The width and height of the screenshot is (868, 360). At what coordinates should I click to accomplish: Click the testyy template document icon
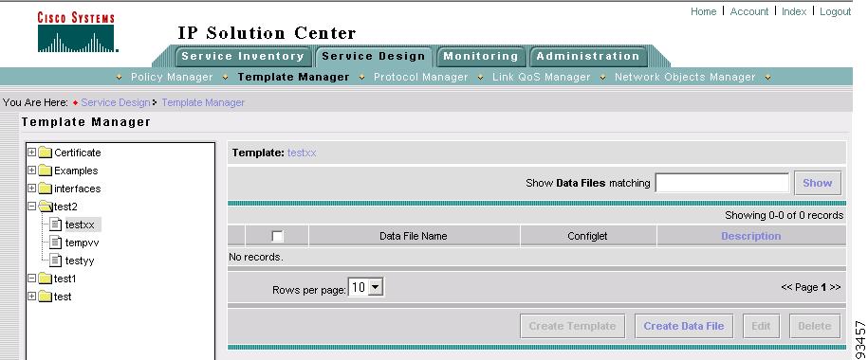pyautogui.click(x=55, y=260)
